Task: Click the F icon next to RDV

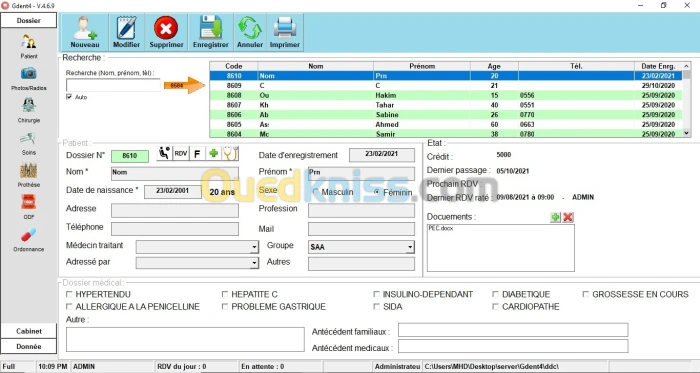Action: 197,153
